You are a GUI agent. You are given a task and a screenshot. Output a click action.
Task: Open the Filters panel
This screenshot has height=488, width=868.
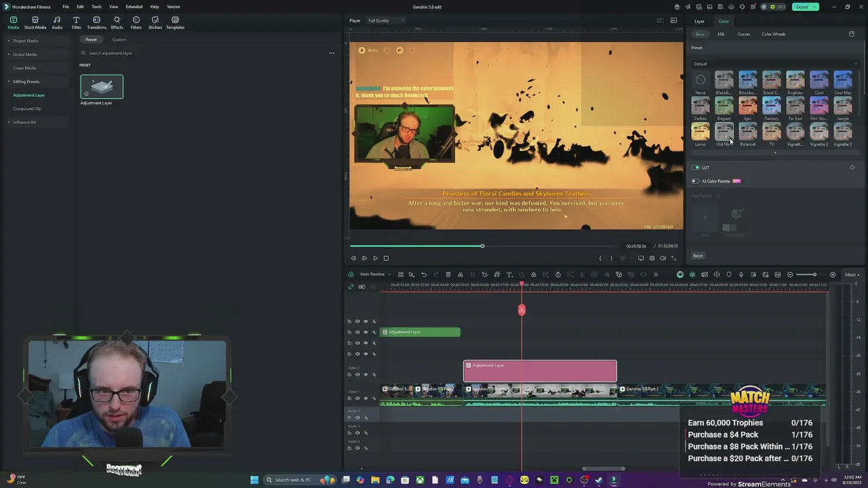coord(136,23)
